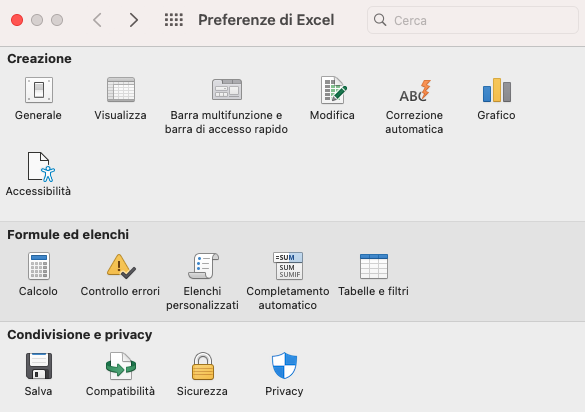Open the Salva floppy disk icon
Screen dimensions: 585x412
pos(39,366)
